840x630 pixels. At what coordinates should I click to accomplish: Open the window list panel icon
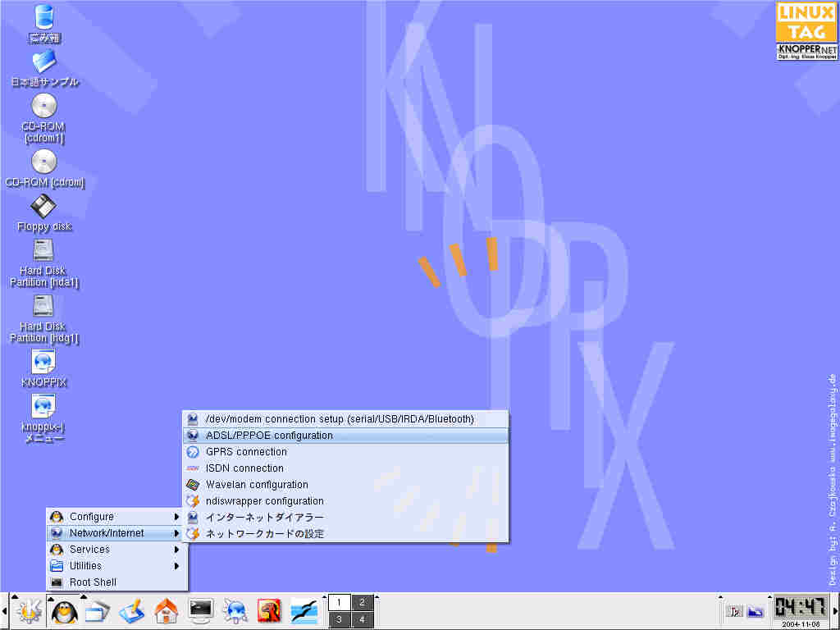point(98,612)
